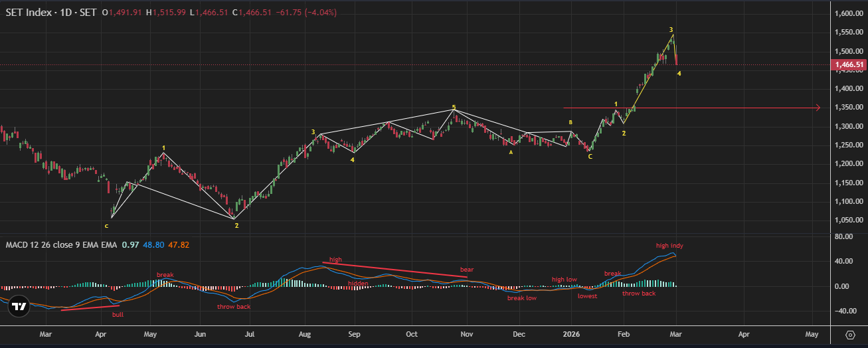Click the 1,600.00 price scale label

[x=850, y=13]
